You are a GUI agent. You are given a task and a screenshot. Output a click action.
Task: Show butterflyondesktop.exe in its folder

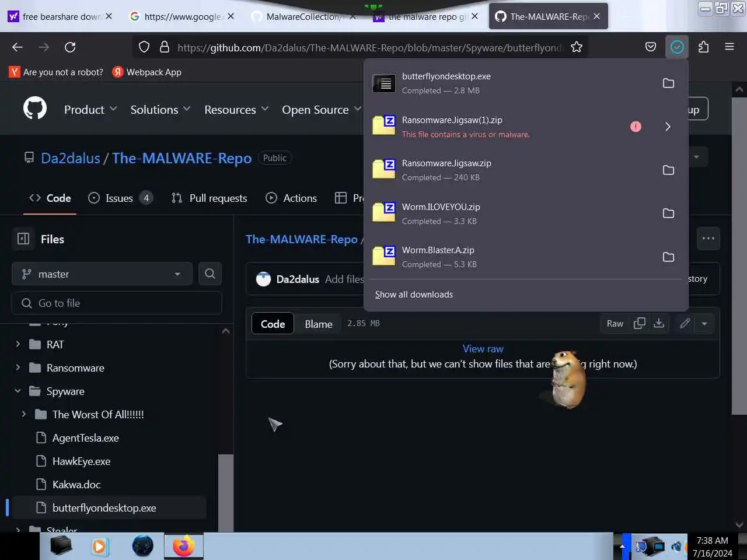click(x=668, y=83)
